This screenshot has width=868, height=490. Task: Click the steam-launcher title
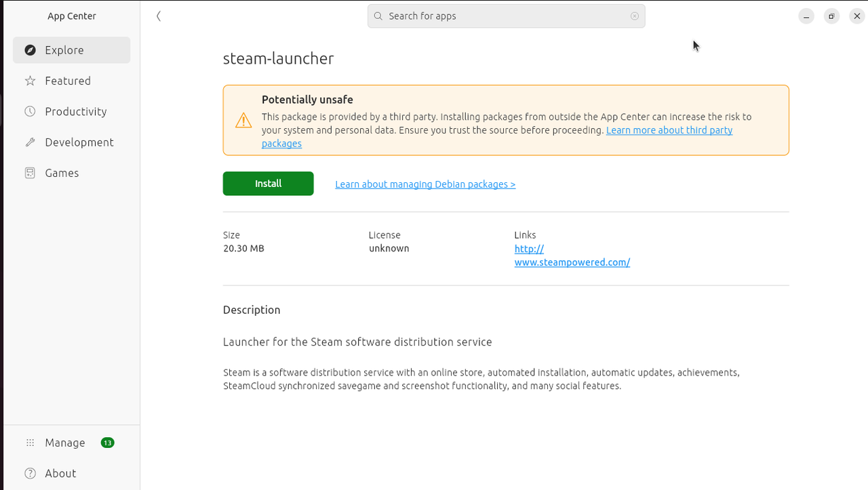click(x=279, y=58)
